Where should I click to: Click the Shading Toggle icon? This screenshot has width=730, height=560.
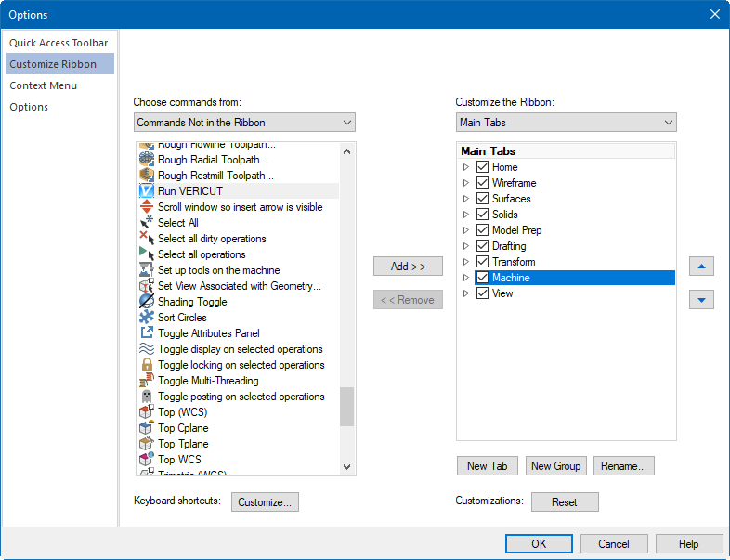click(146, 302)
